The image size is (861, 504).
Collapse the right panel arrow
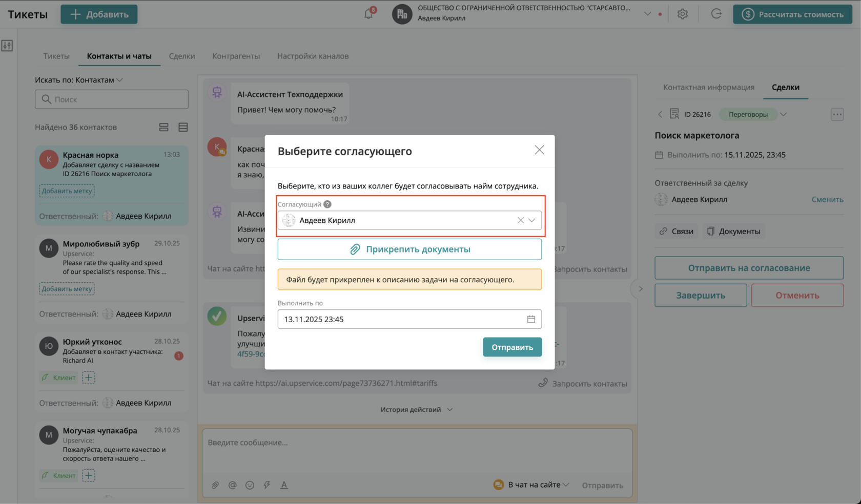640,289
